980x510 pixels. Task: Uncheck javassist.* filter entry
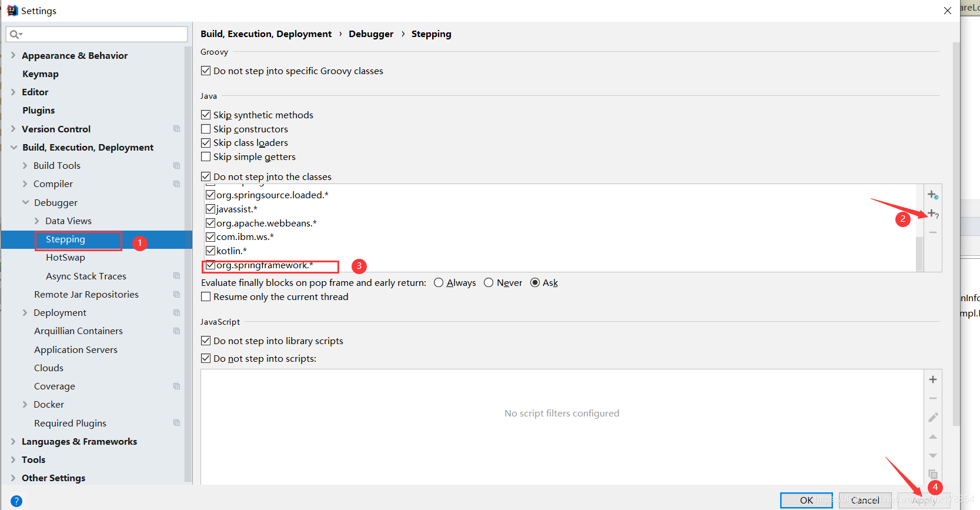click(x=210, y=209)
